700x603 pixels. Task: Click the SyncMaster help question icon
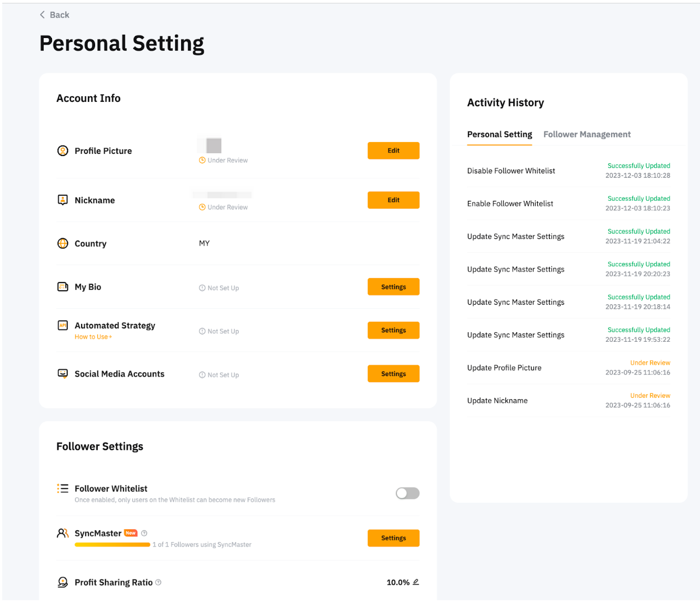(x=144, y=533)
